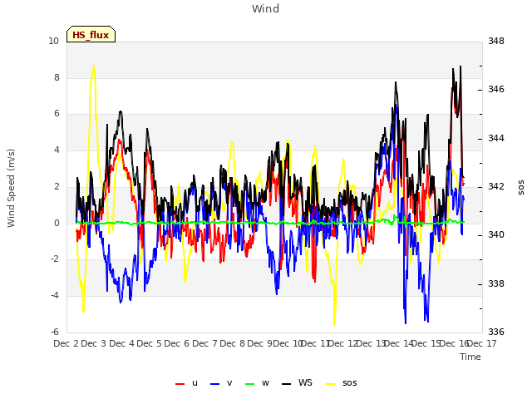
Task: Toggle the red u series legend entry
Action: coord(186,383)
